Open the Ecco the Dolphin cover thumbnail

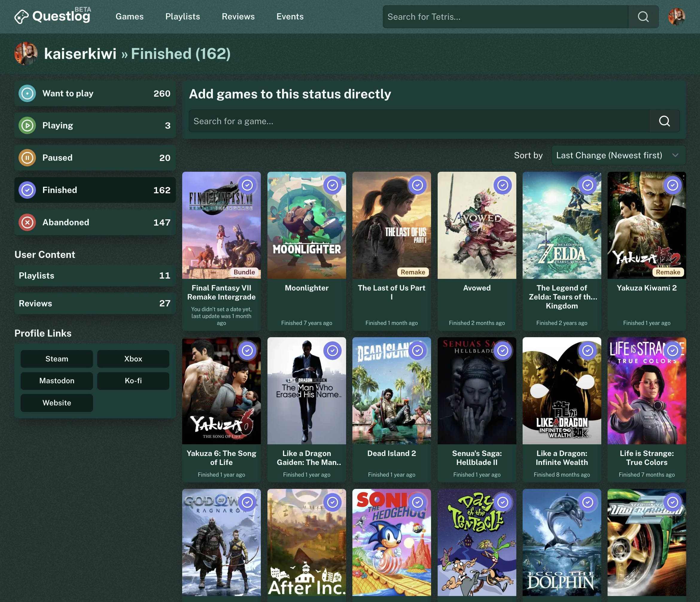pos(561,542)
